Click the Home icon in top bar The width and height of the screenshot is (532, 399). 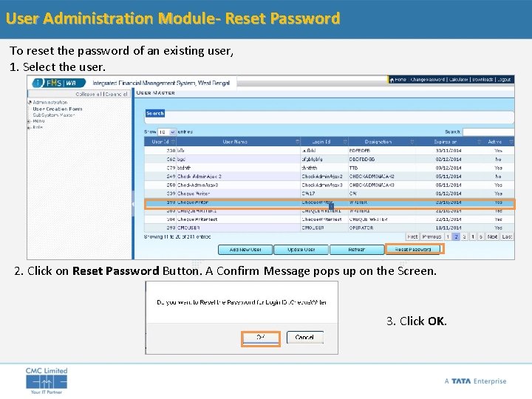click(x=392, y=80)
